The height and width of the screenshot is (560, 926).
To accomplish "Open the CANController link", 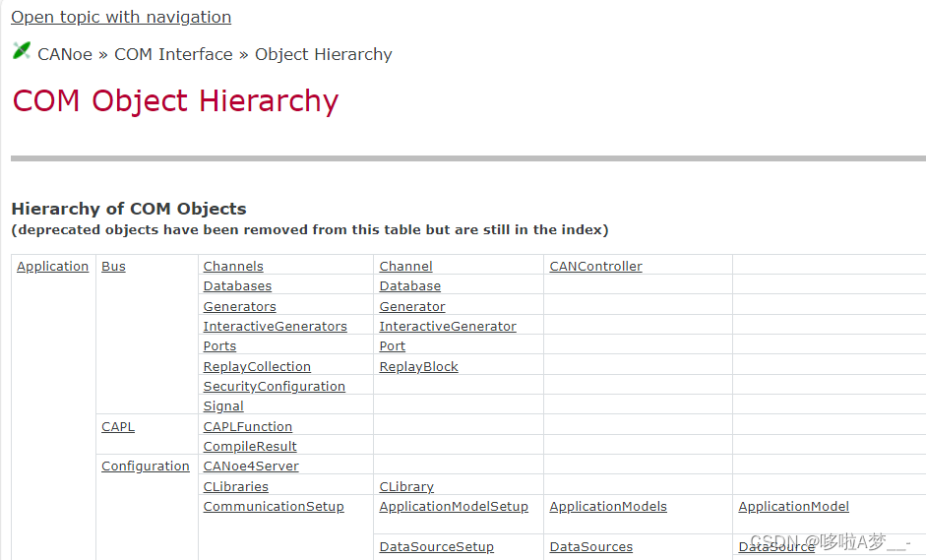I will tap(596, 267).
